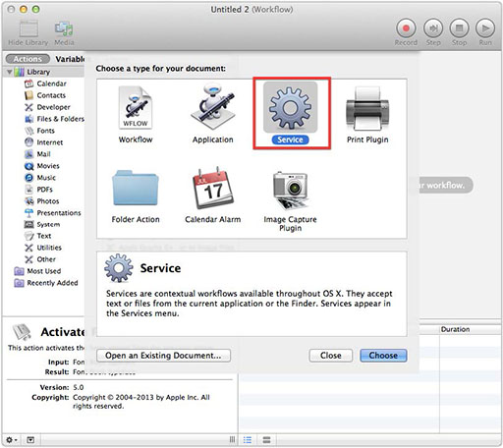
Task: Switch log to variables view icon
Action: coord(267,440)
